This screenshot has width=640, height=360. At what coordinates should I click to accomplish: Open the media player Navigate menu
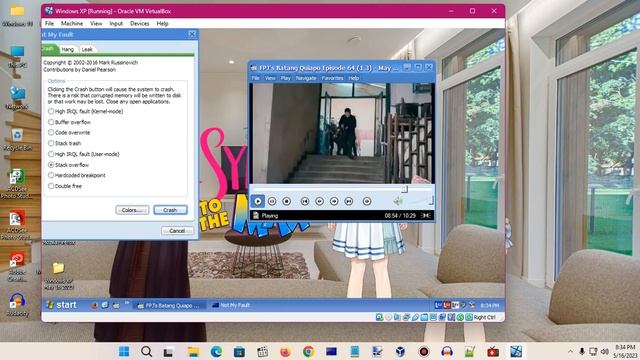pyautogui.click(x=306, y=78)
